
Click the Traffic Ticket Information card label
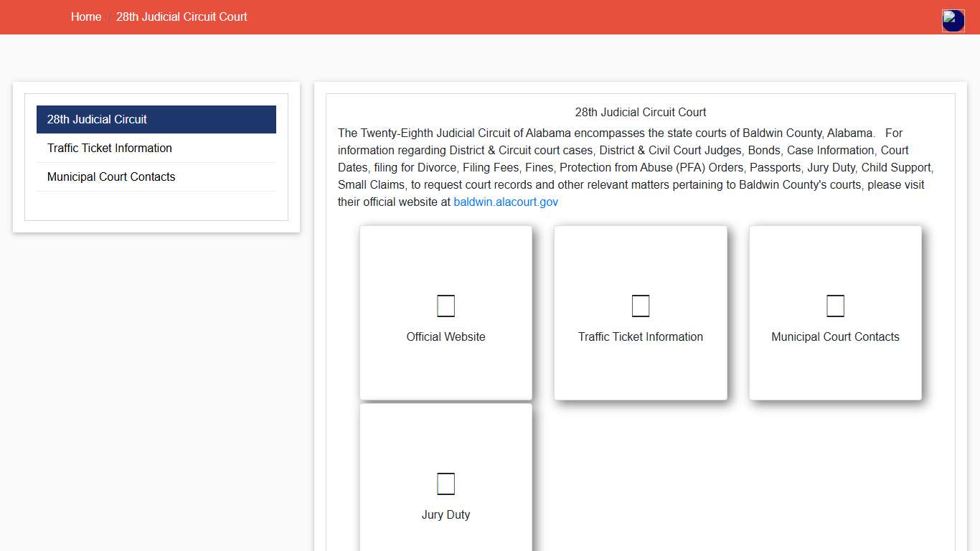pyautogui.click(x=640, y=337)
